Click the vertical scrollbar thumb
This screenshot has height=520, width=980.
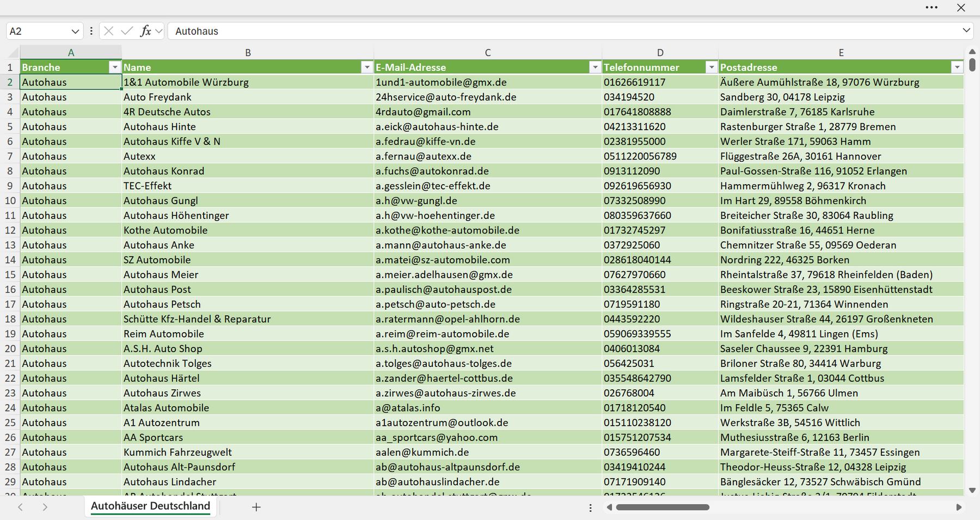tap(972, 65)
